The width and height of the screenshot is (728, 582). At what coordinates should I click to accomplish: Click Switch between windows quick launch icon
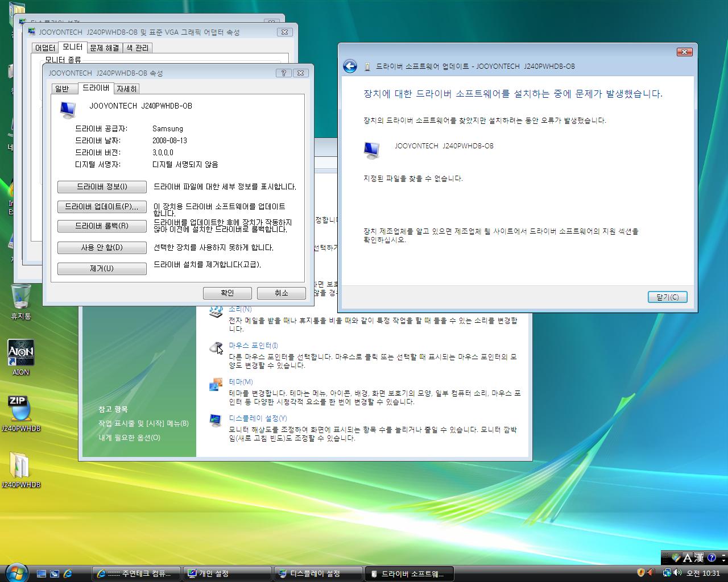pyautogui.click(x=55, y=574)
